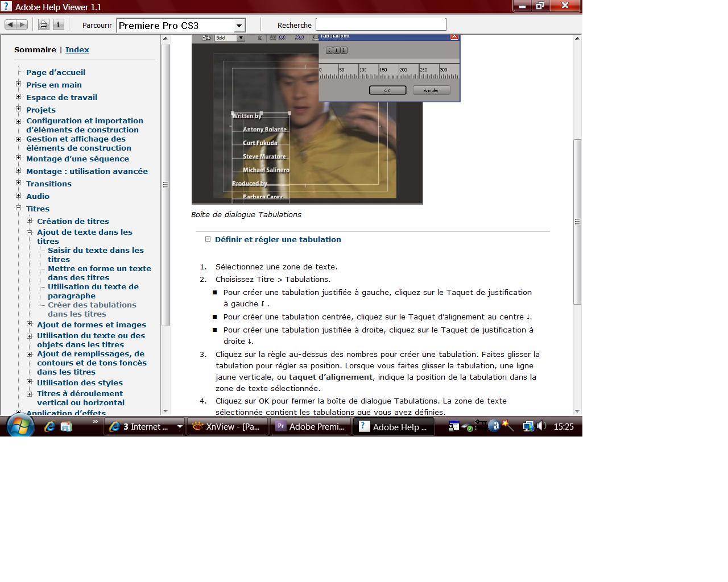
Task: Open the 3 Internet Explorer taskbar group
Action: click(x=146, y=427)
